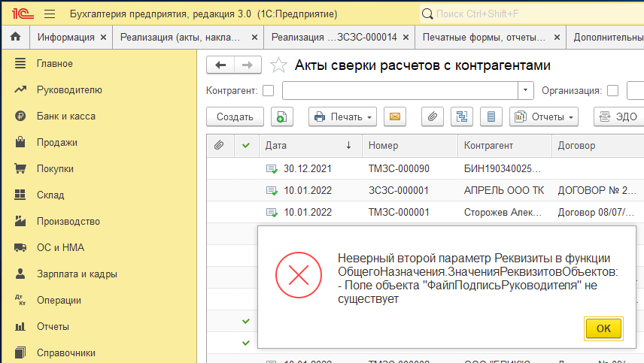This screenshot has height=363, width=644.
Task: Open the Отчеты dropdown menu
Action: click(544, 117)
